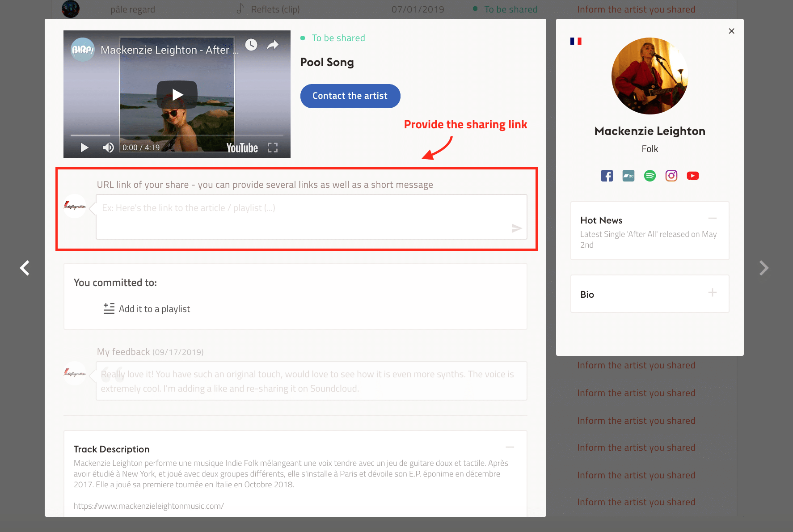Go to the previous track with the left arrow

tap(25, 268)
